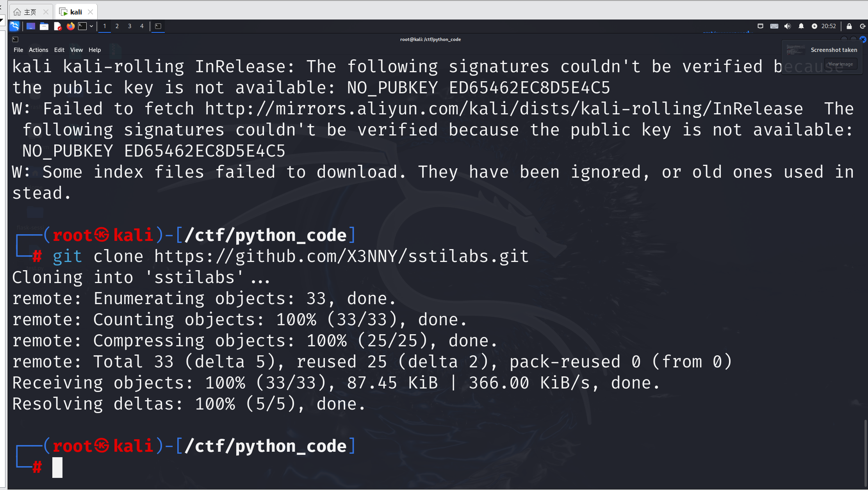Viewport: 868px width, 490px height.
Task: Switch to workspace 2
Action: pyautogui.click(x=117, y=26)
